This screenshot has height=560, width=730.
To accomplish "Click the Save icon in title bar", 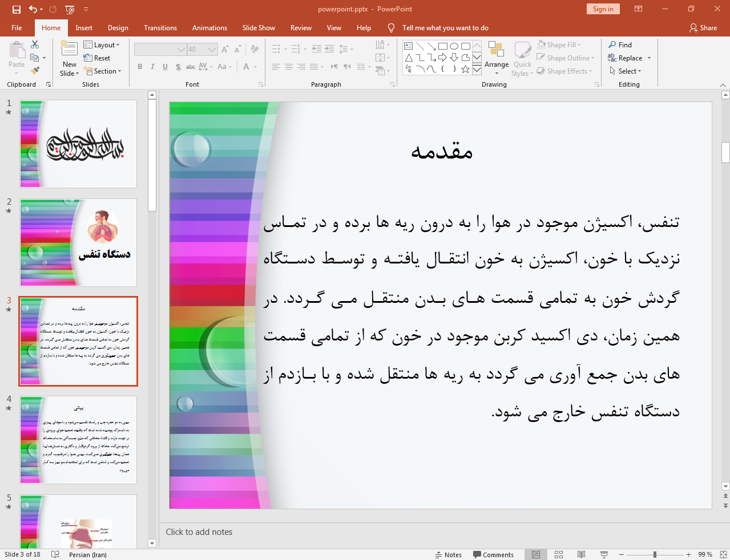I will pyautogui.click(x=16, y=9).
